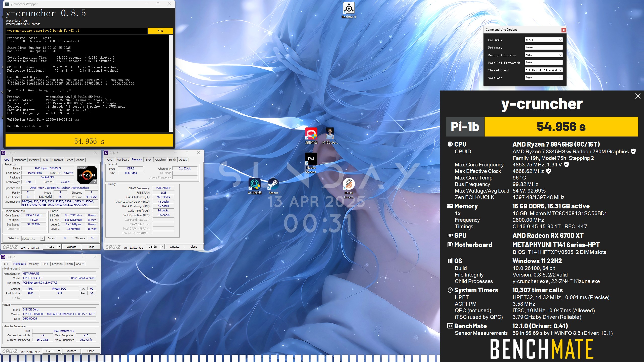
Task: Close the BenchMate y-cruncher result panel
Action: (638, 96)
